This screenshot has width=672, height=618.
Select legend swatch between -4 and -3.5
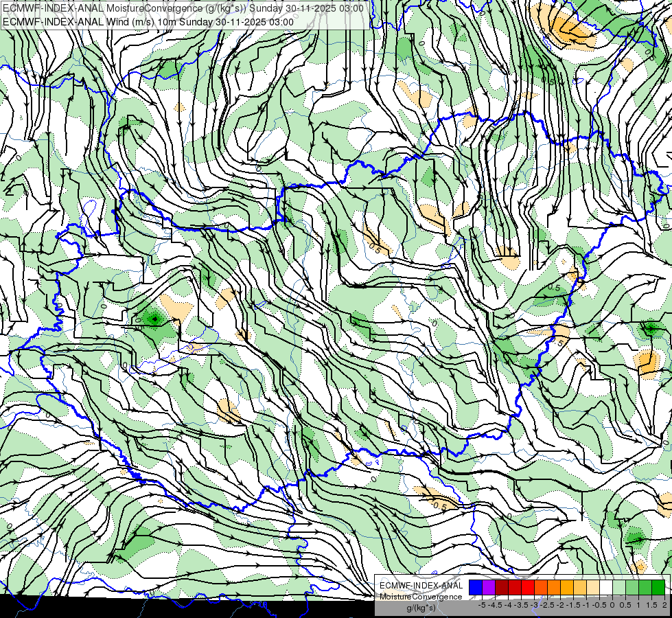coord(515,587)
